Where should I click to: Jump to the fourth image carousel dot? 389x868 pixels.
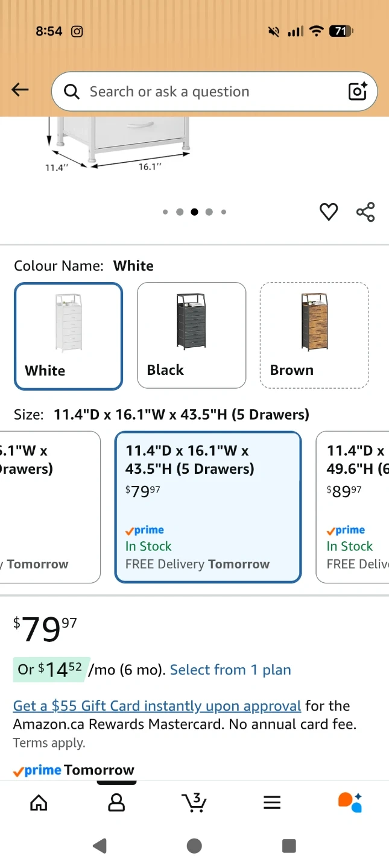(209, 212)
